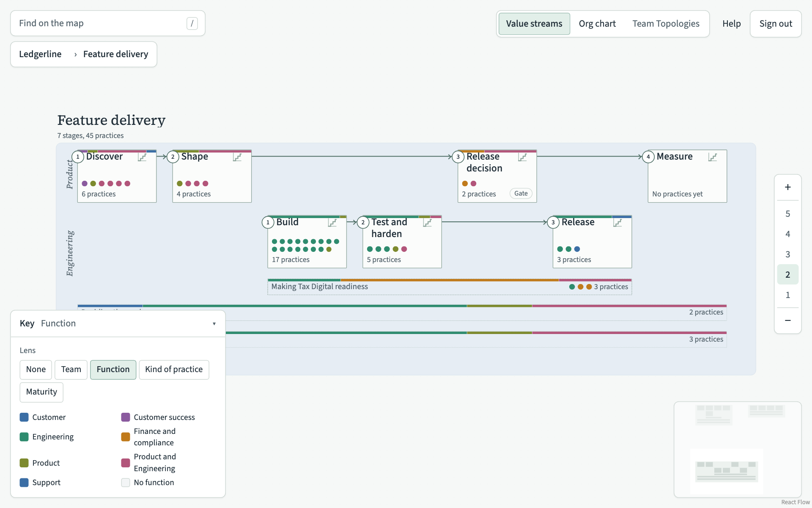Click the Finance and compliance color swatch
Screen dimensions: 812x508
(126, 437)
